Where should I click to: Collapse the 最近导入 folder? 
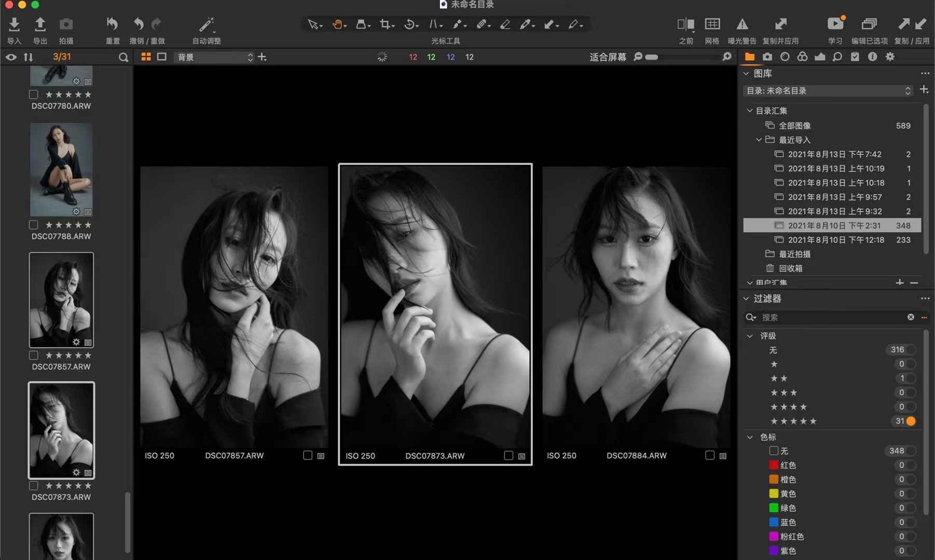point(759,139)
